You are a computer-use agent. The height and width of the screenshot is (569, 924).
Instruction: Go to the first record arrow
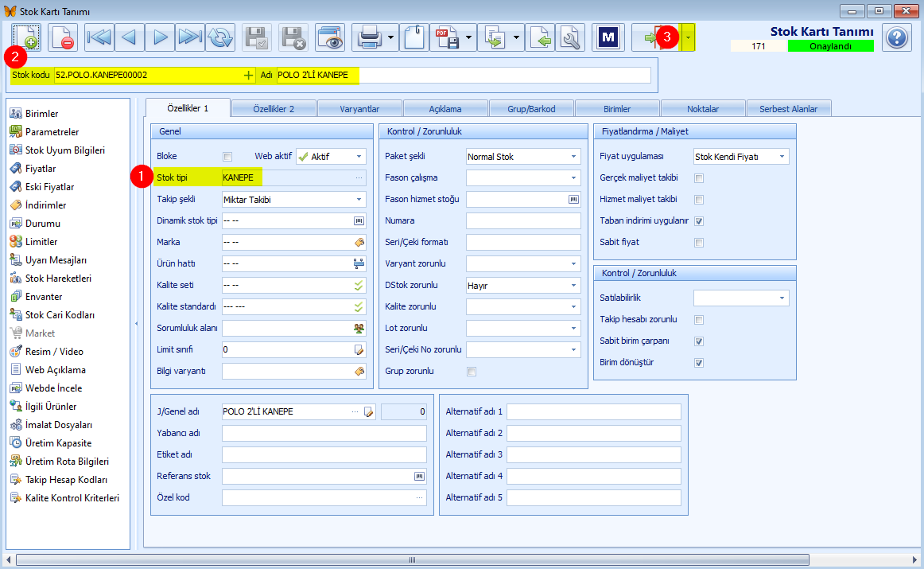99,37
